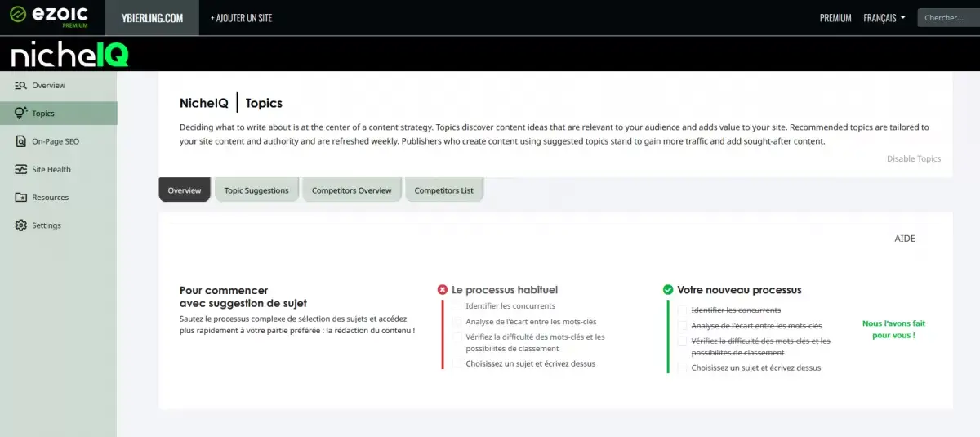Focus the Chercher search field
980x437 pixels.
pyautogui.click(x=947, y=18)
